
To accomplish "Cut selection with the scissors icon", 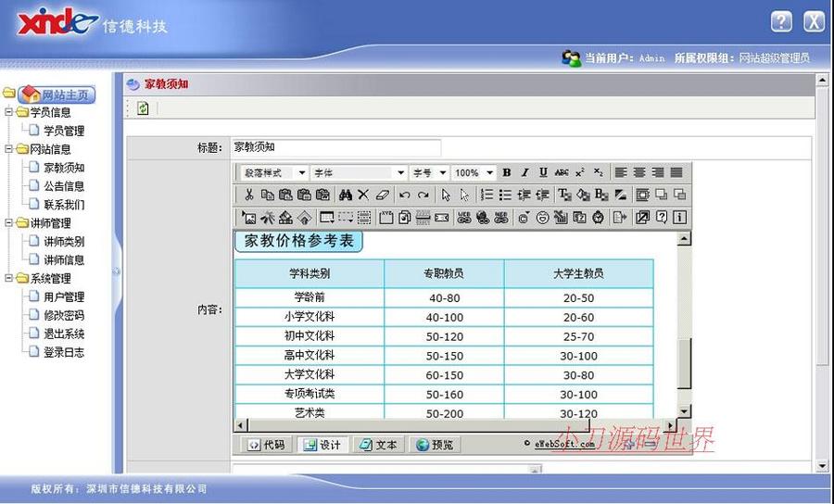I will tap(249, 195).
